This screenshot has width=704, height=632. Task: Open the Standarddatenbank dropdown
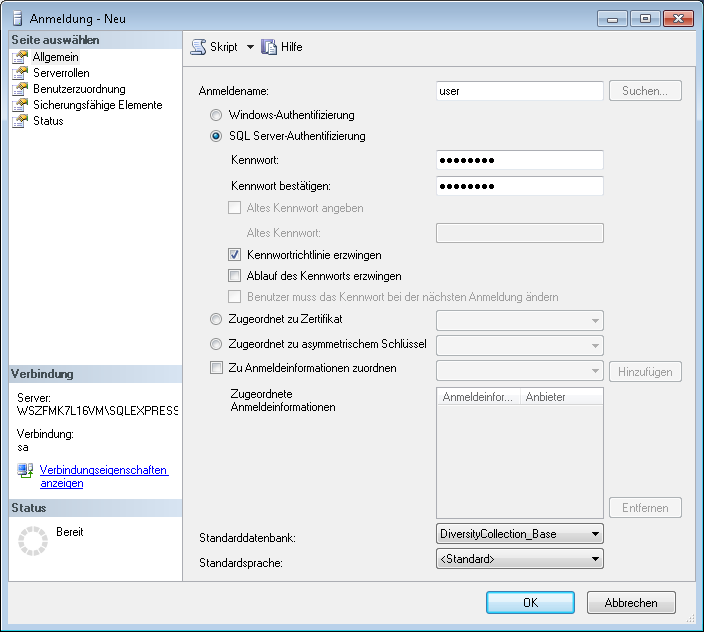coord(595,534)
